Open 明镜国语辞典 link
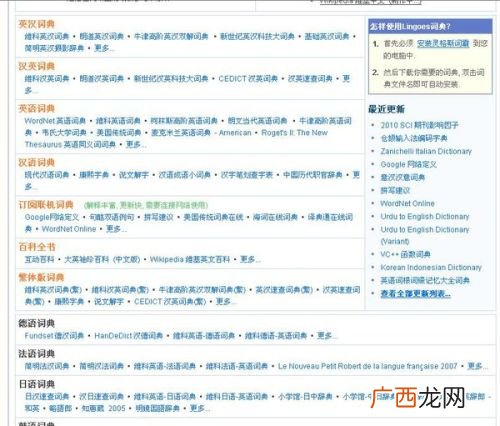Screen dimensions: 500x426 click(158, 408)
